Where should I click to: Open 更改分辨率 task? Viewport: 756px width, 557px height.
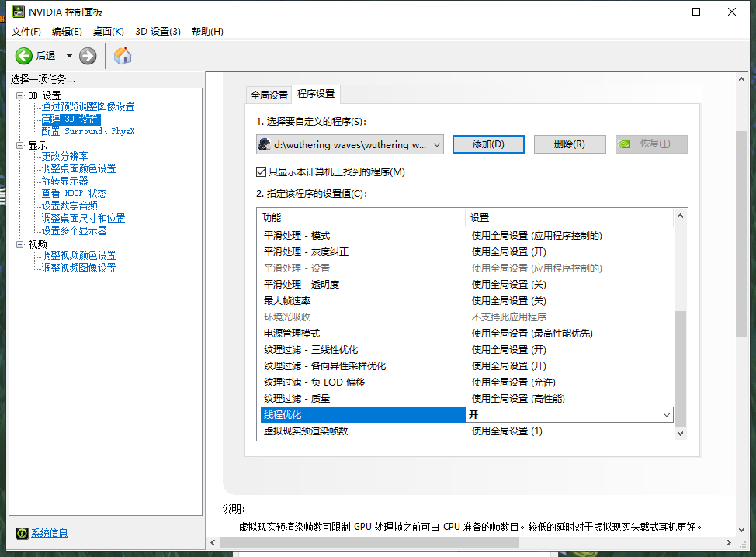(x=64, y=156)
